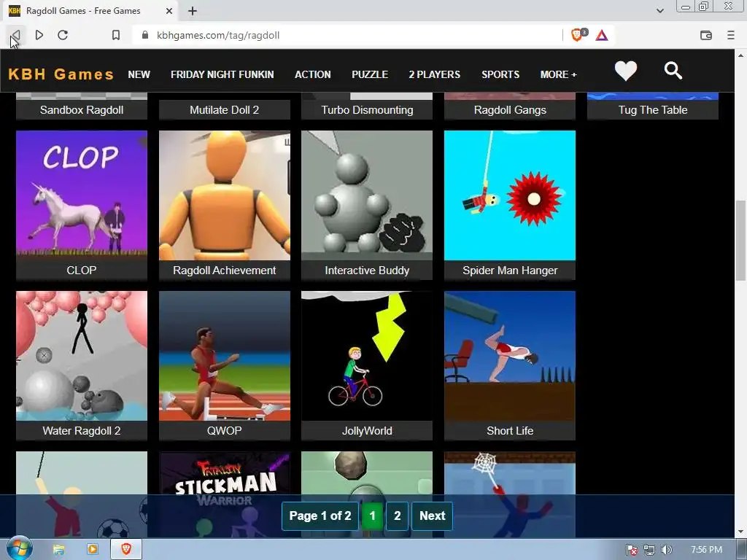This screenshot has height=560, width=747.
Task: Expand the tab list chevron
Action: click(x=660, y=10)
